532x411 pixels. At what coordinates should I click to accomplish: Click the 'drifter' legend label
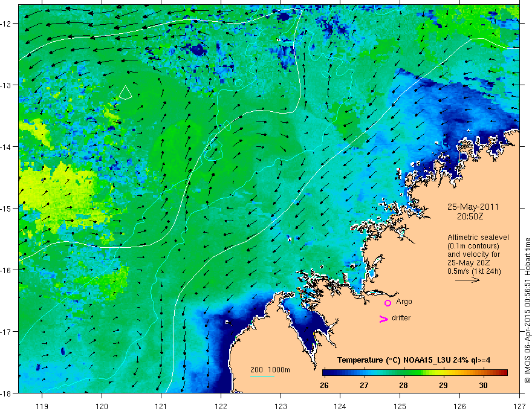click(401, 318)
